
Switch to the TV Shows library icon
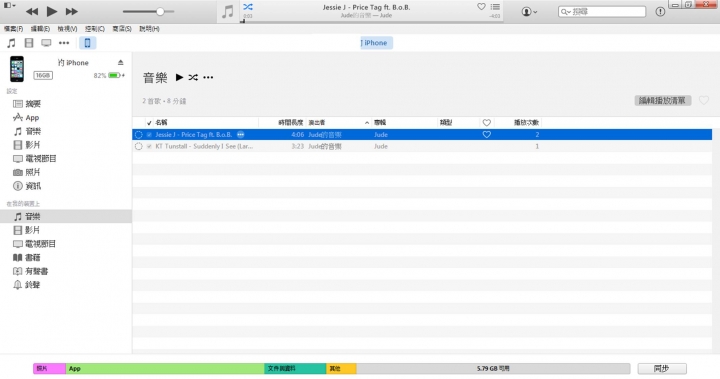coord(46,43)
